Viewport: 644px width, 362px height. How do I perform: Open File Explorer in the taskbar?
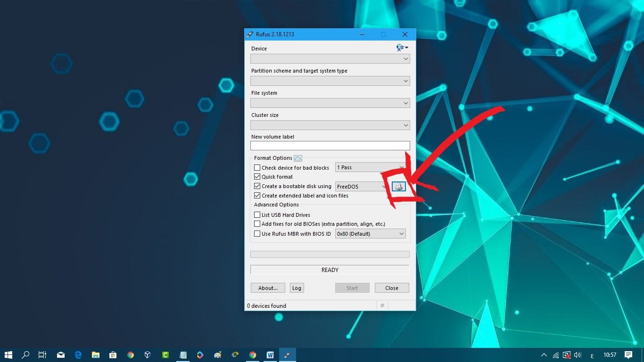[x=96, y=355]
